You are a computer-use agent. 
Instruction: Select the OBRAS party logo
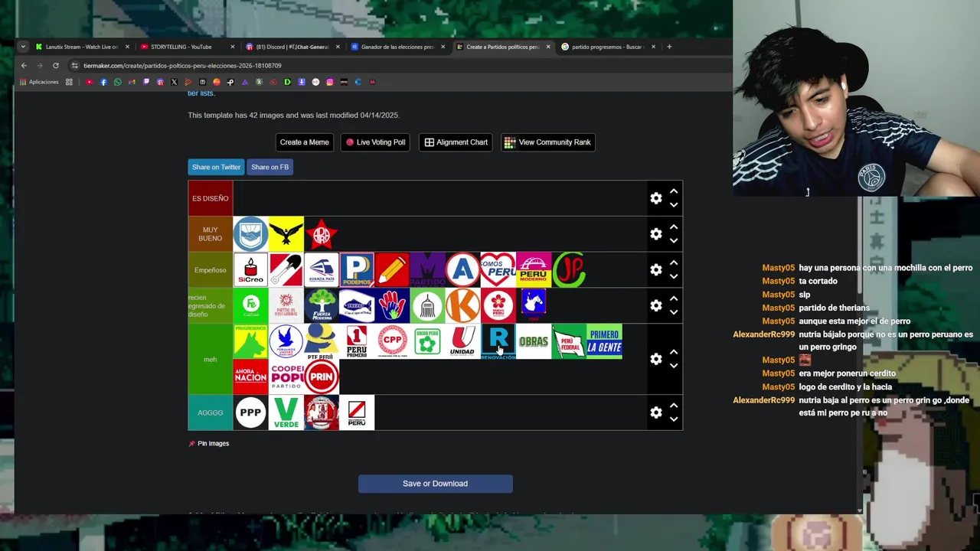(533, 341)
